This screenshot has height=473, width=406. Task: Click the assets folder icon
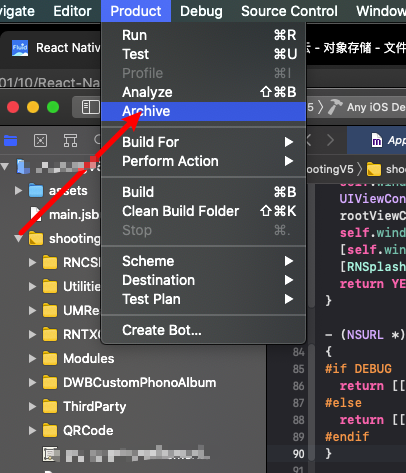(36, 191)
